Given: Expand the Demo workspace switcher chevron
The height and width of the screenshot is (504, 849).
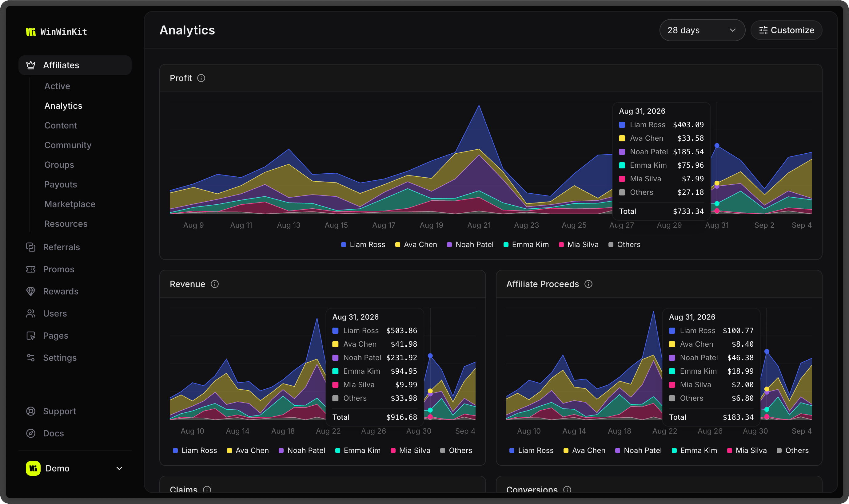Looking at the screenshot, I should point(119,468).
